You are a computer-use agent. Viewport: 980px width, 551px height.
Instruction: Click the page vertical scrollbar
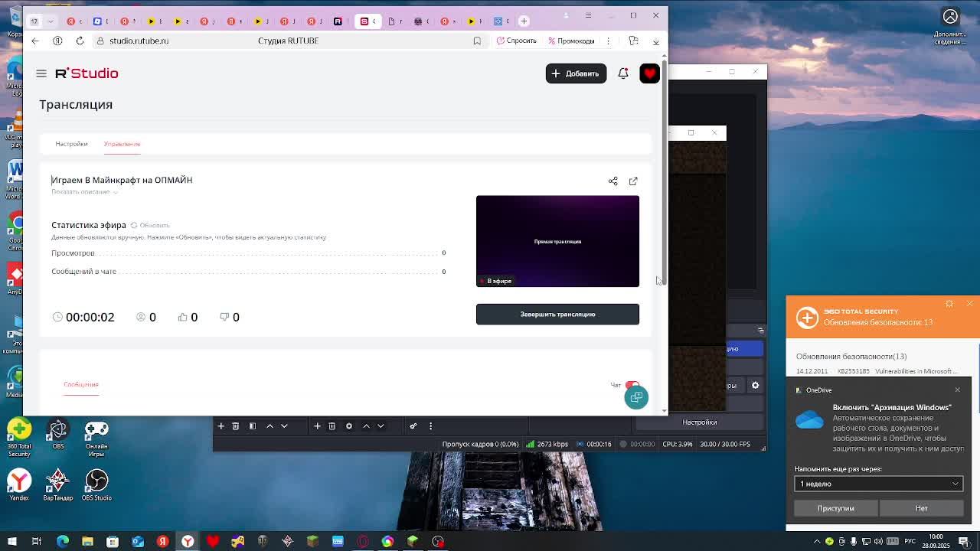click(665, 172)
